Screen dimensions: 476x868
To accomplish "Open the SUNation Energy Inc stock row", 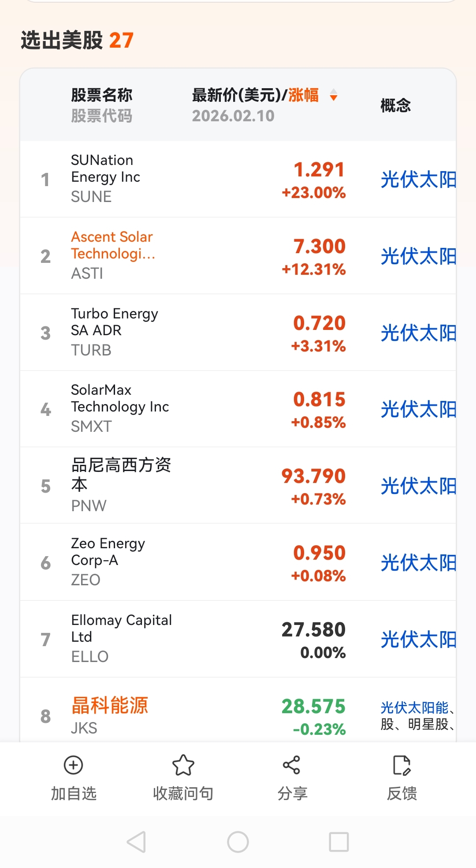I will pyautogui.click(x=106, y=178).
